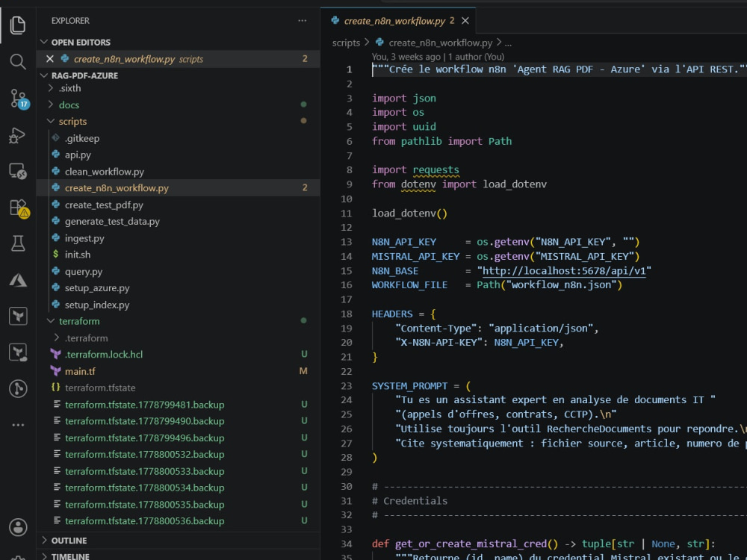The image size is (747, 560).
Task: Select the create_n8n_workflow.py editor tab
Action: click(x=394, y=21)
